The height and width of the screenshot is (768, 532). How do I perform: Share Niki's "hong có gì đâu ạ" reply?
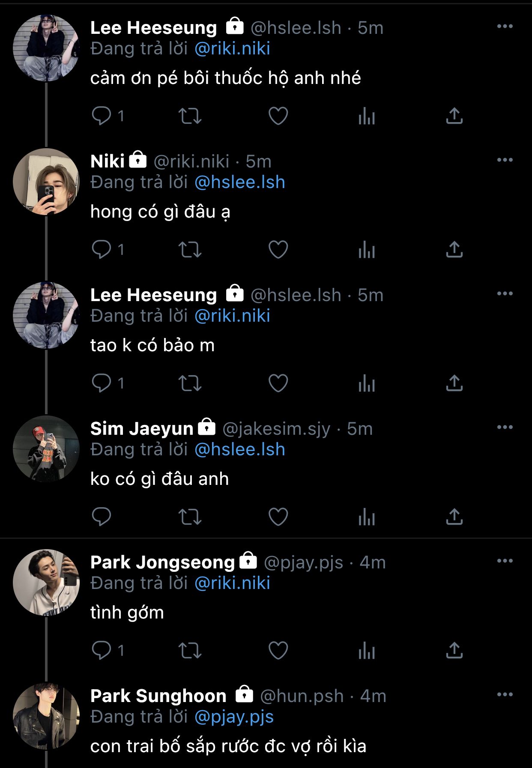454,249
